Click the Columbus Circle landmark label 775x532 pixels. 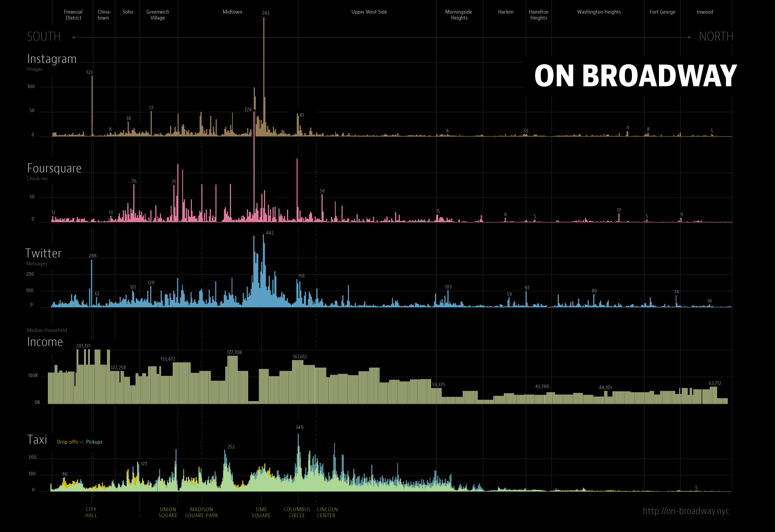pos(297,512)
